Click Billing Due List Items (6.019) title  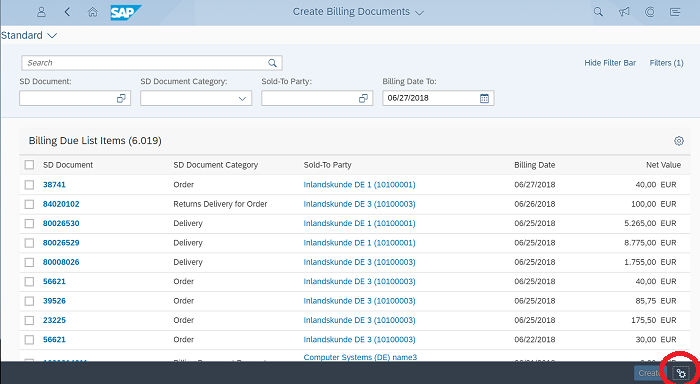point(95,141)
